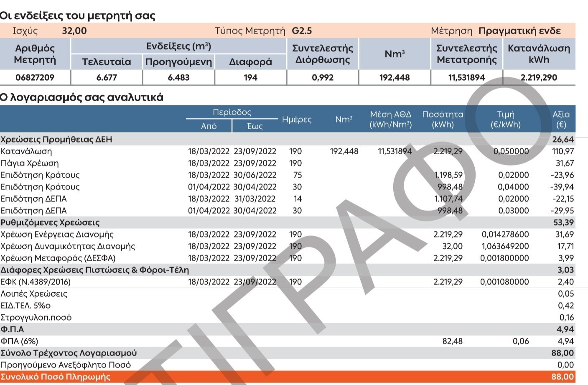Screen dimensions: 588x385
Task: Click the heading "Οι ενδείξεις του μετρητή σας"
Action: pos(77,16)
